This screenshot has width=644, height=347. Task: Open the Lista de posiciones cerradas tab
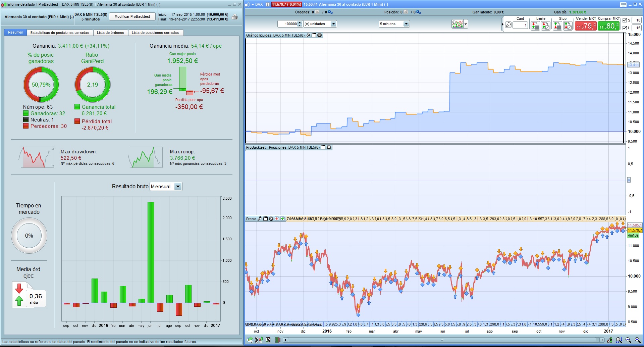pos(155,33)
